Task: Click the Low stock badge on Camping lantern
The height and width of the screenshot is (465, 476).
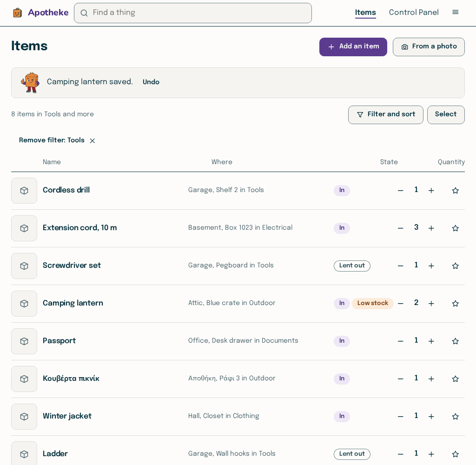Action: [x=372, y=303]
